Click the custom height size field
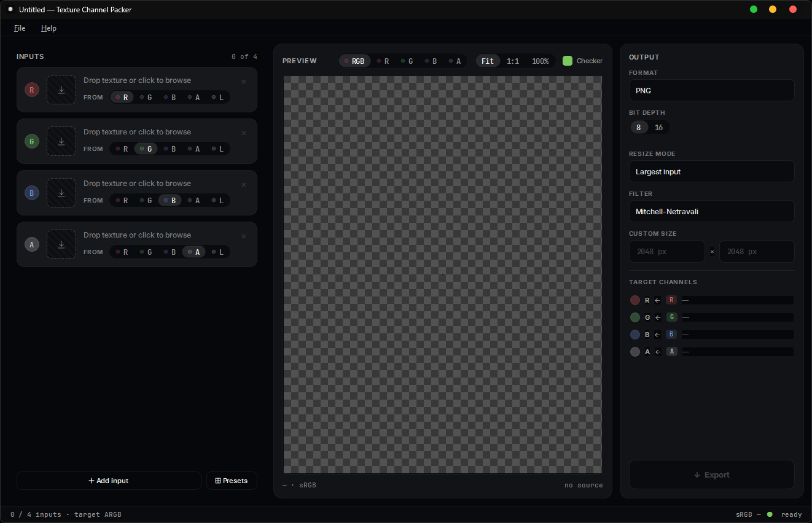This screenshot has width=812, height=523. [x=757, y=251]
